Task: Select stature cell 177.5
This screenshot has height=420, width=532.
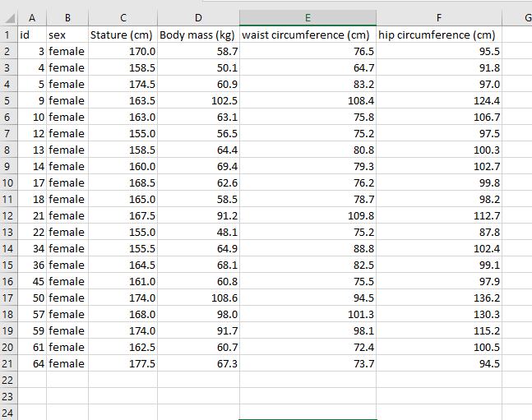Action: 123,363
